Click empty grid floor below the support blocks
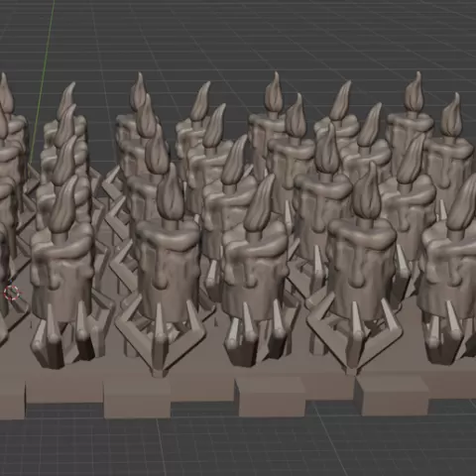Image resolution: width=476 pixels, height=476 pixels. click(238, 448)
